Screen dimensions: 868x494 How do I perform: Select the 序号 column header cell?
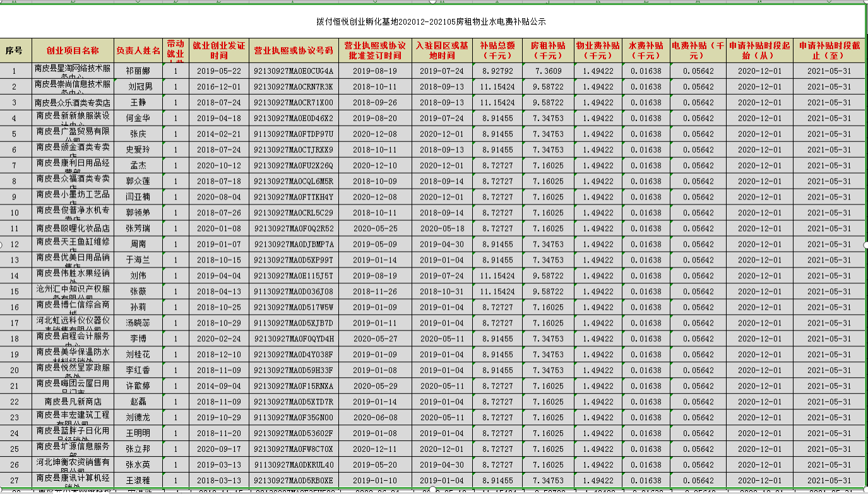coord(15,50)
